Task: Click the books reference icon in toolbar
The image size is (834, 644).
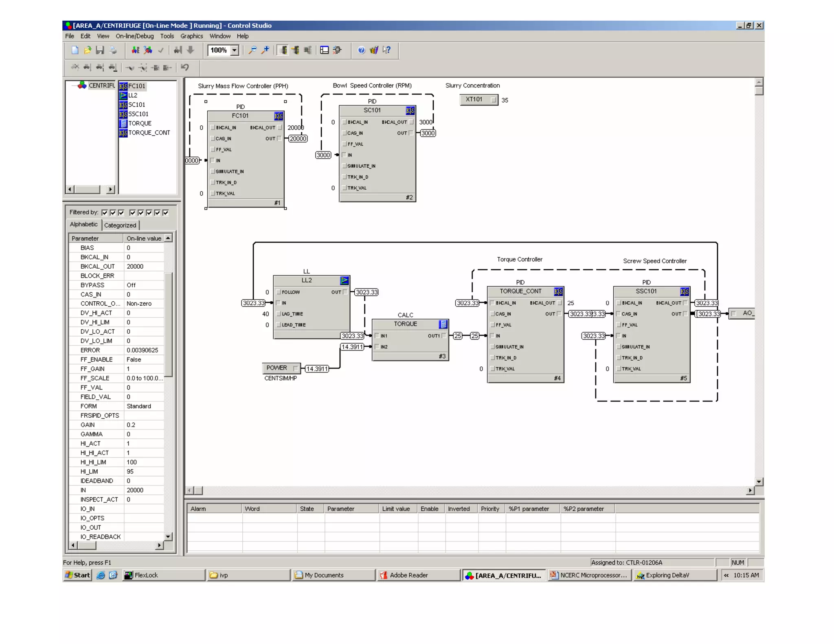Action: point(374,50)
